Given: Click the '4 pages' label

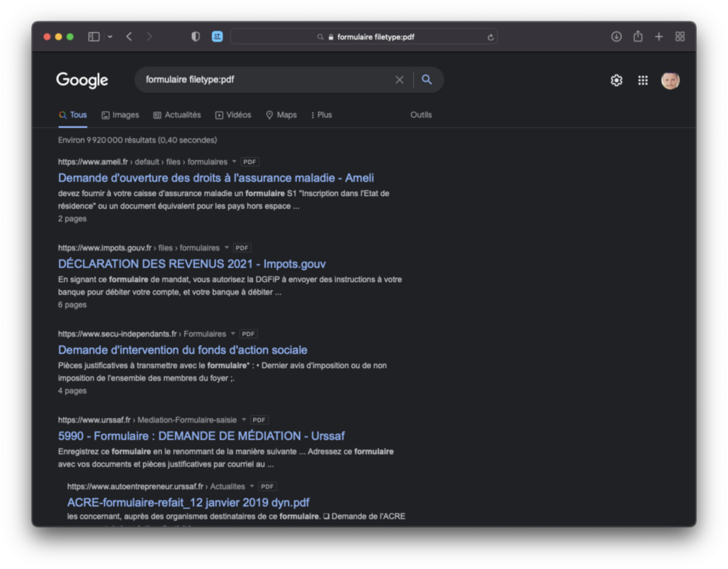Looking at the screenshot, I should click(72, 391).
